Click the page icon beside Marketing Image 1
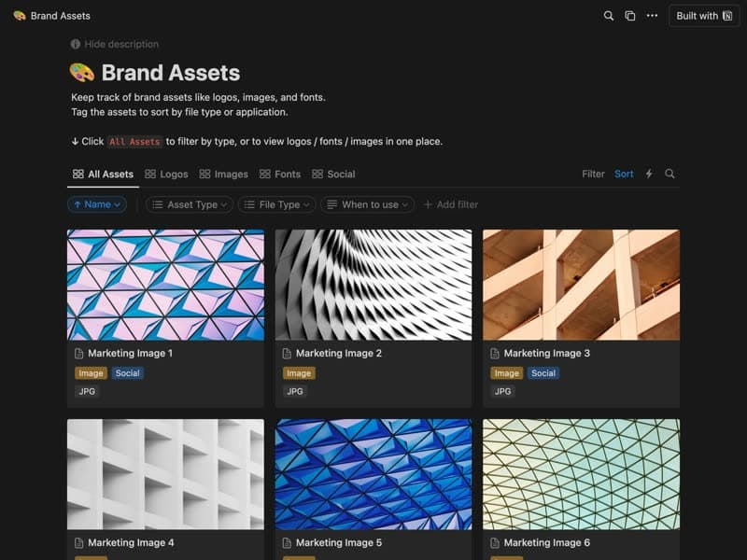747x560 pixels. click(79, 354)
